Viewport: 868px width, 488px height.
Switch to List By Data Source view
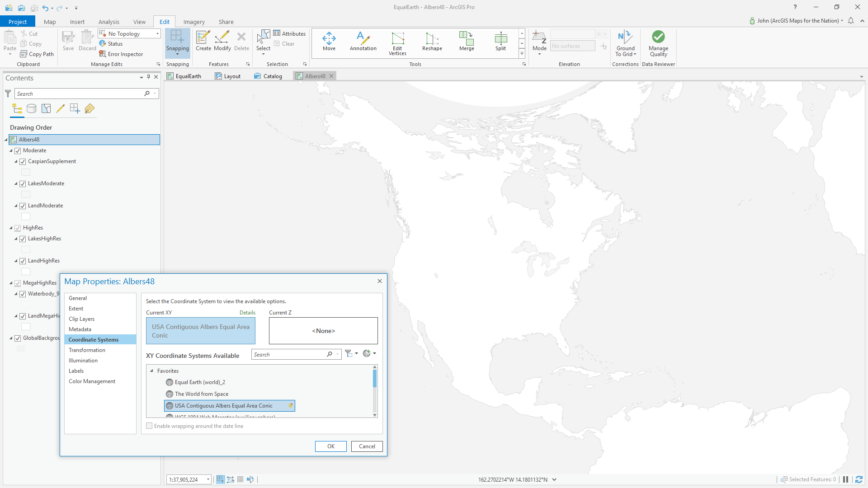32,108
